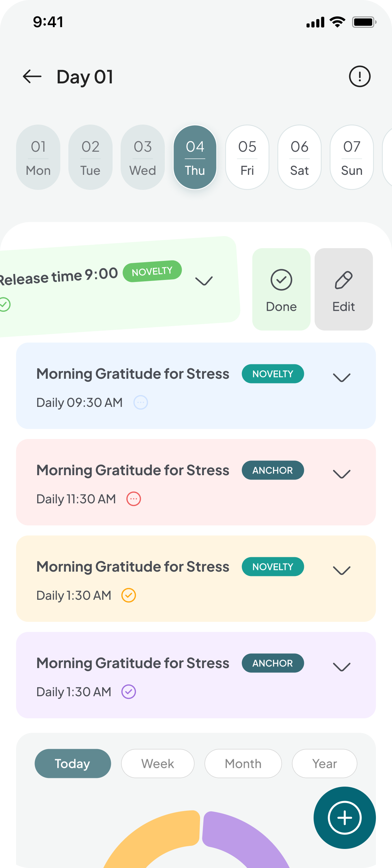Open the Edit pencil for Release time 9:00
This screenshot has width=392, height=868.
tap(343, 289)
